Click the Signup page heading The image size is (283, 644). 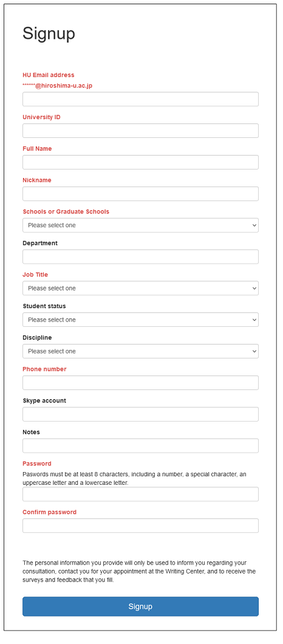tap(49, 34)
